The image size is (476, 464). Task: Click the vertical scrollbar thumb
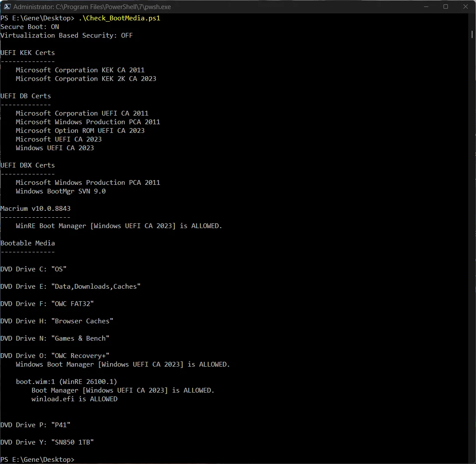tap(472, 34)
